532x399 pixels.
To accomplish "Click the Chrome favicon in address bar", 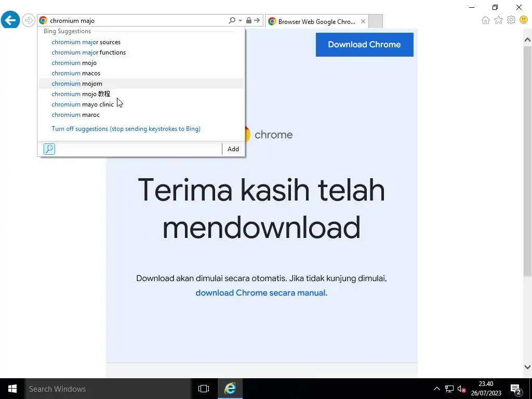I will [43, 20].
